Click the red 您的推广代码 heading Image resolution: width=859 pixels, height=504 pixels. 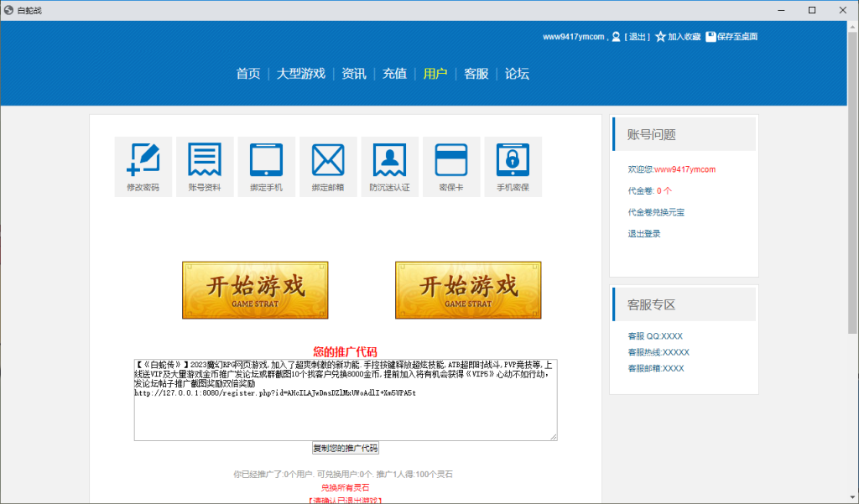pos(345,351)
